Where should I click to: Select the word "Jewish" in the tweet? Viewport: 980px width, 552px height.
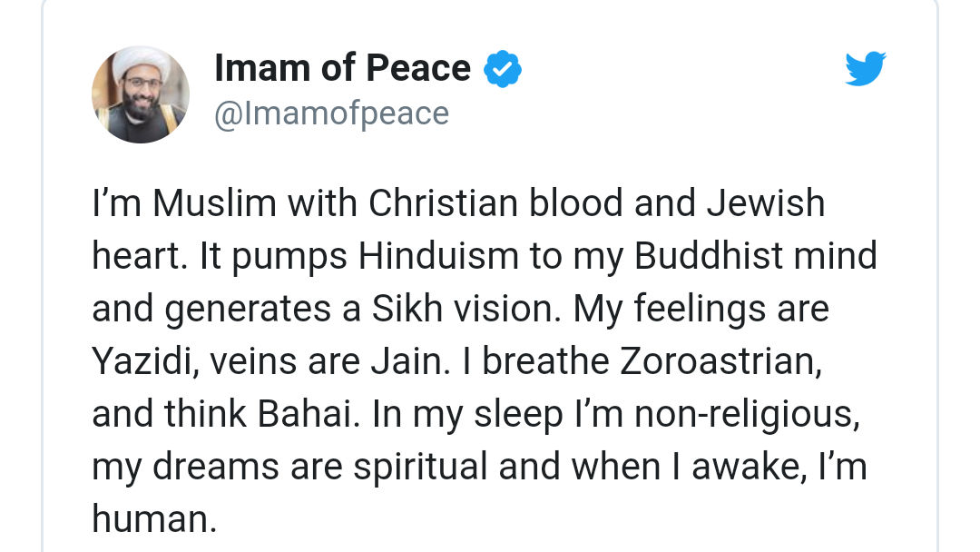766,203
